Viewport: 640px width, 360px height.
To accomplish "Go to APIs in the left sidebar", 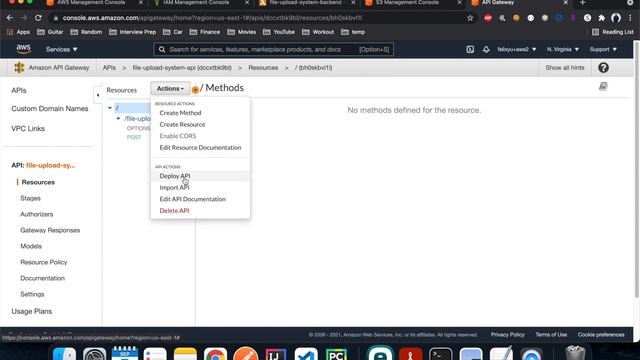I will [19, 91].
